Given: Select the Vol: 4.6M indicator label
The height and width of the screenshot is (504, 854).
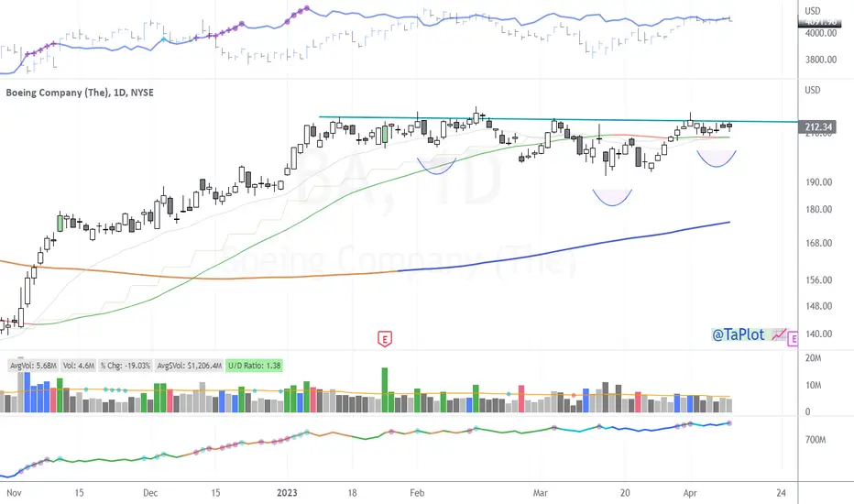Looking at the screenshot, I should pos(79,366).
